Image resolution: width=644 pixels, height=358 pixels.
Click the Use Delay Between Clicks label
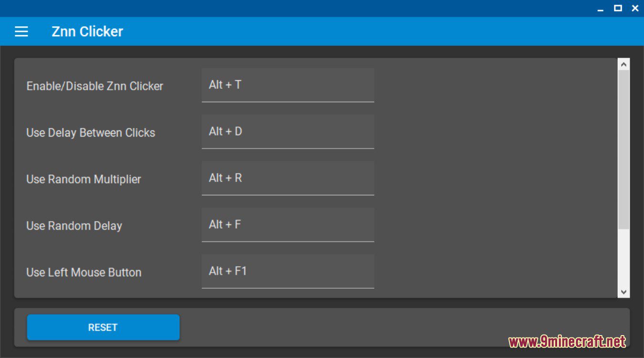(91, 133)
